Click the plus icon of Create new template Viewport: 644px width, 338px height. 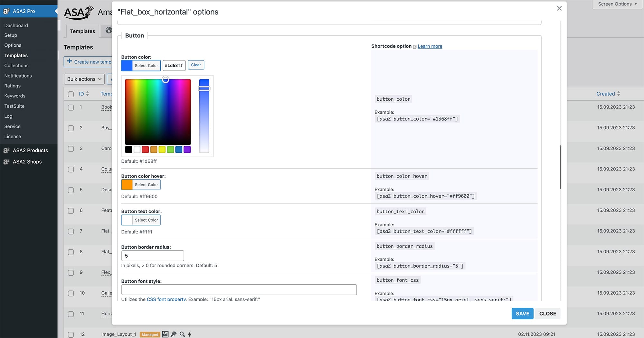pyautogui.click(x=69, y=61)
